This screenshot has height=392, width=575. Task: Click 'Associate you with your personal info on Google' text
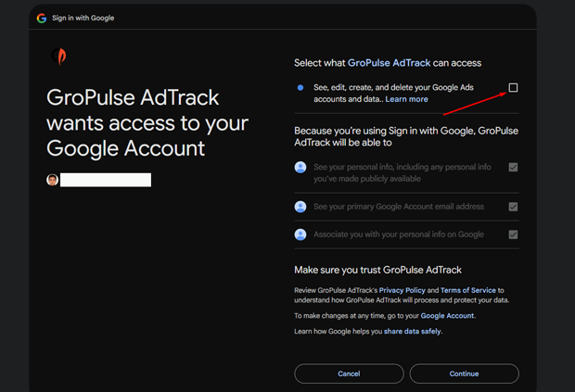pyautogui.click(x=399, y=234)
